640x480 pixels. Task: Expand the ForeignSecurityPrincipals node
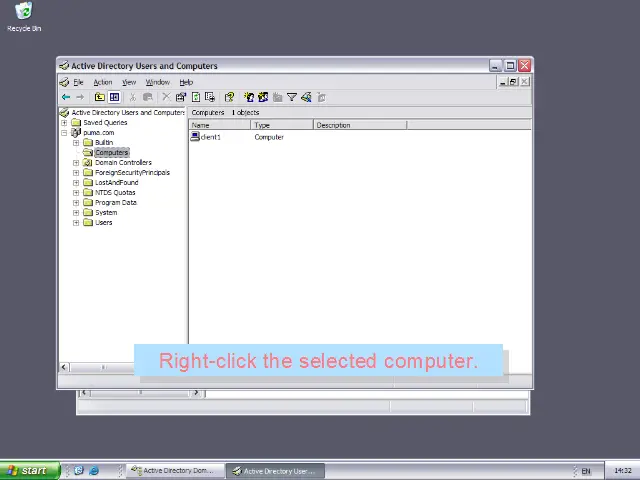click(76, 173)
